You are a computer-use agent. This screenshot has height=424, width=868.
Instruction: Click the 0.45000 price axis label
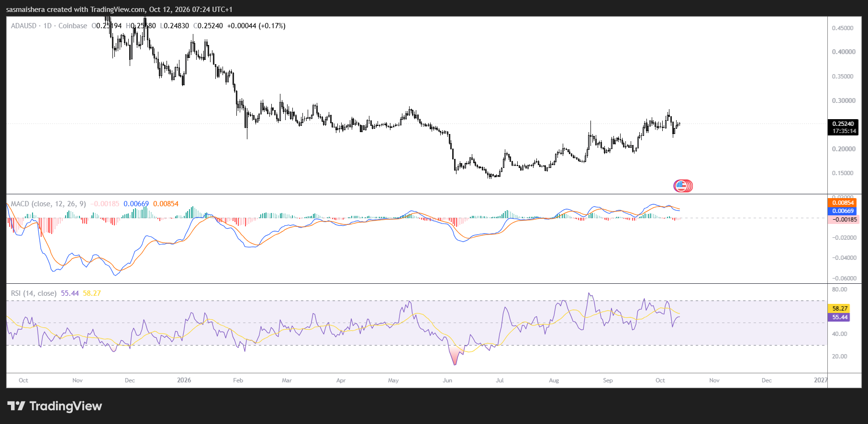pyautogui.click(x=843, y=28)
